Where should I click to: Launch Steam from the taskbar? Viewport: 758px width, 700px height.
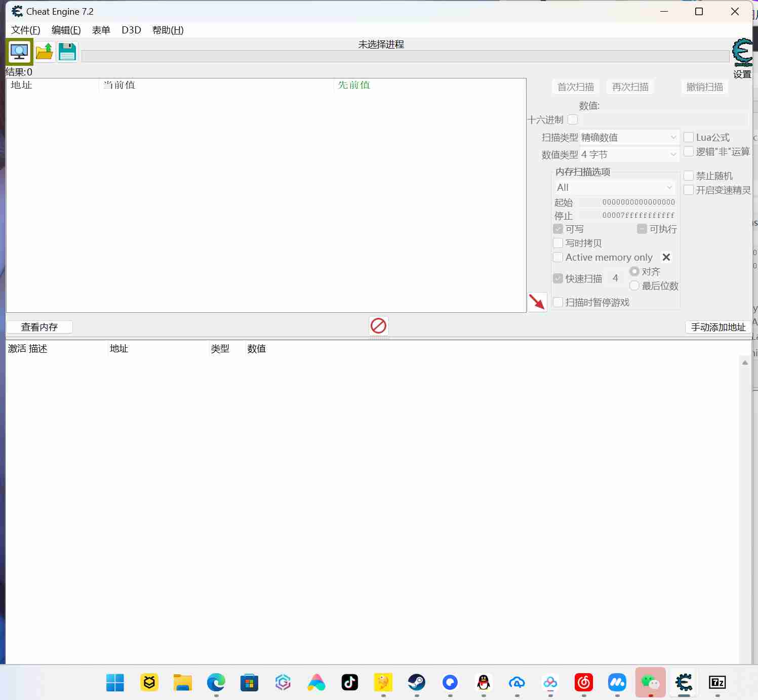click(416, 682)
